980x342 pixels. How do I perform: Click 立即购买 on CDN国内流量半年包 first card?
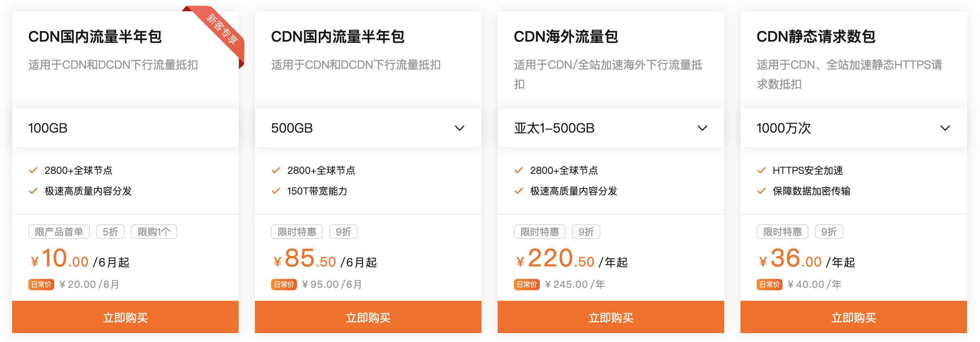[x=125, y=317]
